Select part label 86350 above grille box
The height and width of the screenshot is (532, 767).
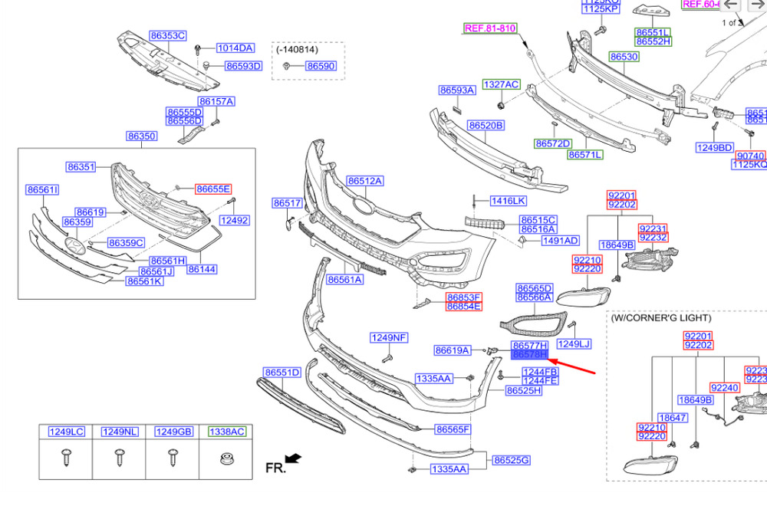coord(142,136)
